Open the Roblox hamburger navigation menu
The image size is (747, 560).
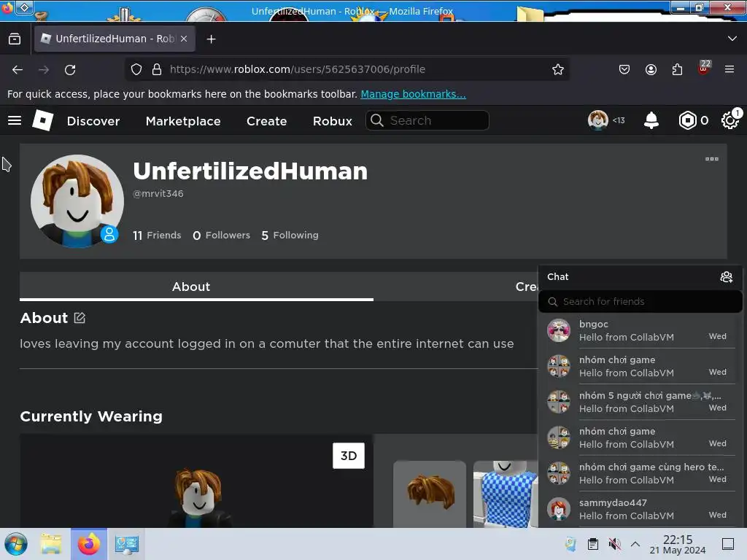coord(15,120)
